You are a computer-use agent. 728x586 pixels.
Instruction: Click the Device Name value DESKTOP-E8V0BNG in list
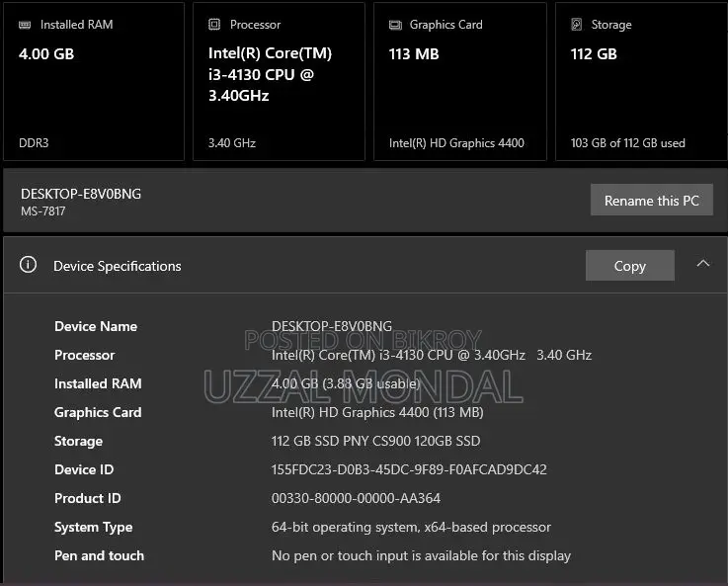coord(332,326)
